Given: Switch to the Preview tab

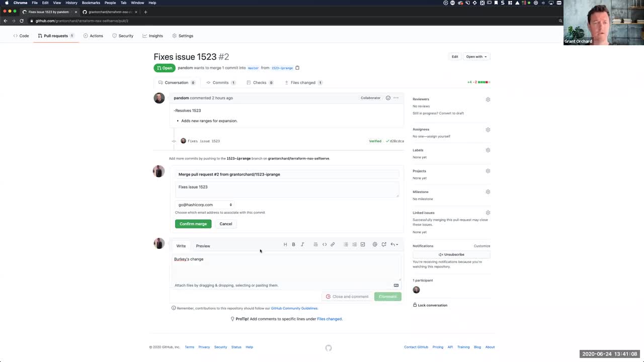Looking at the screenshot, I should (x=203, y=246).
